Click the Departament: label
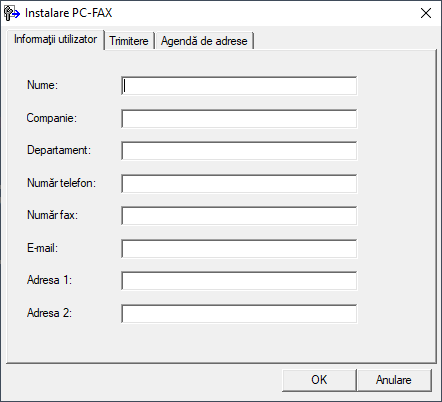This screenshot has height=402, width=442. pyautogui.click(x=59, y=150)
